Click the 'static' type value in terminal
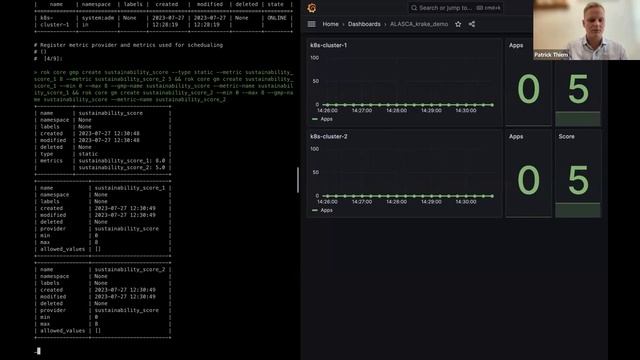 (x=88, y=154)
